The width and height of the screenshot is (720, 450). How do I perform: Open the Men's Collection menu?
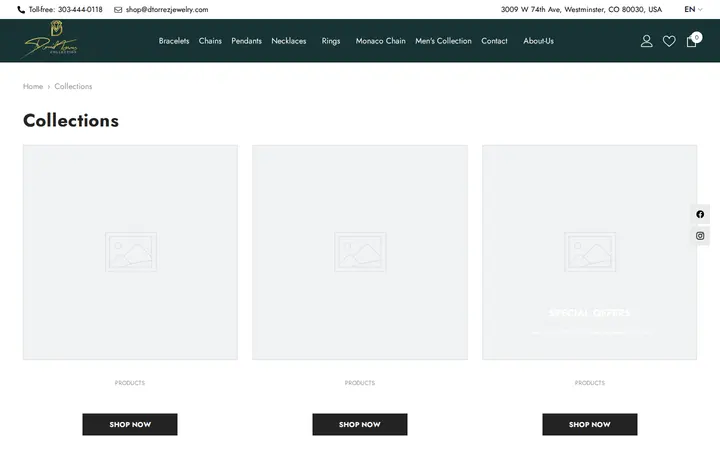(443, 41)
